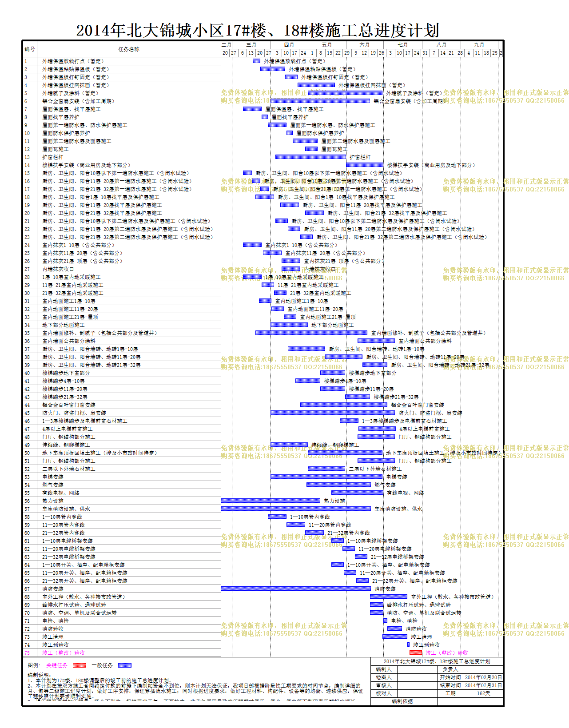Select the blue Gantt bar for 护窗栏杆
Screen dimensions: 569x728
pyautogui.click(x=310, y=157)
